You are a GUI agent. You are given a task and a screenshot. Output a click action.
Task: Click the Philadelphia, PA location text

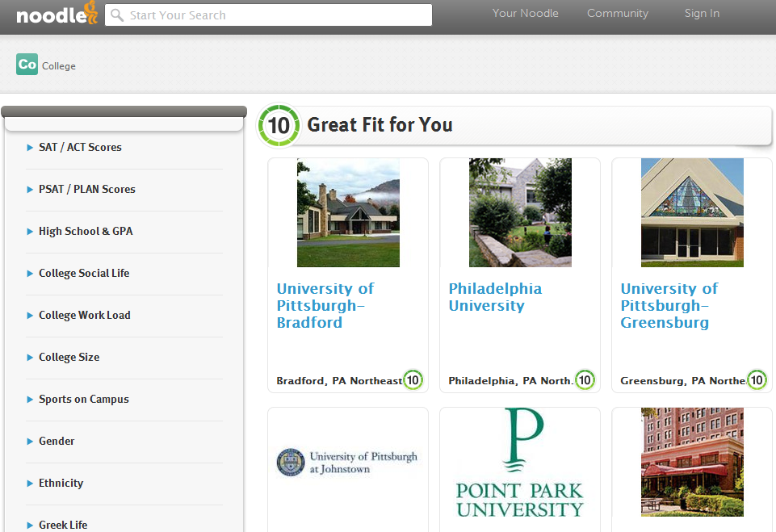pyautogui.click(x=510, y=380)
